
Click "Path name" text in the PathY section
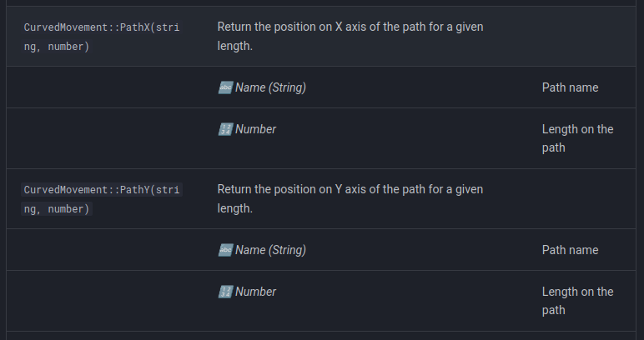[570, 250]
